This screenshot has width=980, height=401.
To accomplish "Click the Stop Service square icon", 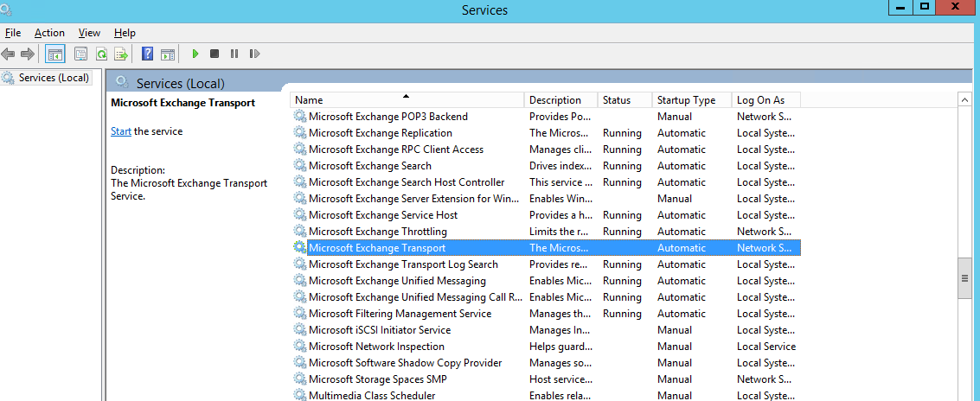I will [x=215, y=54].
